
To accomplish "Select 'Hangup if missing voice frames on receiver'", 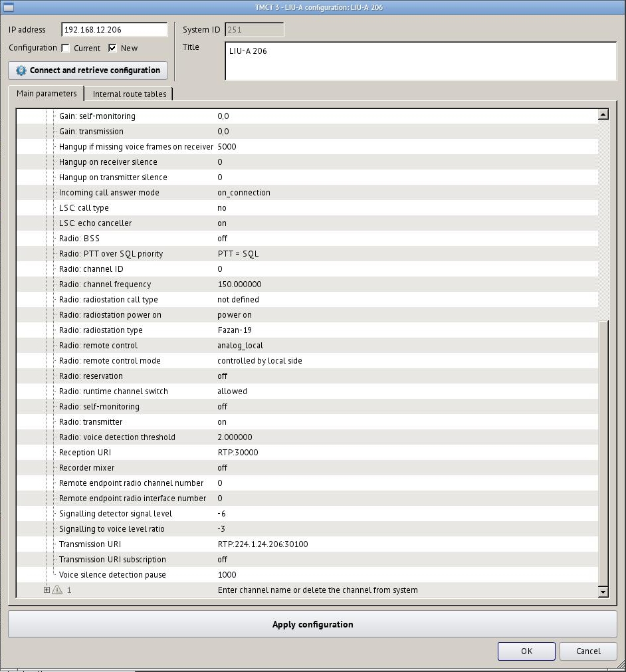I will 307,147.
